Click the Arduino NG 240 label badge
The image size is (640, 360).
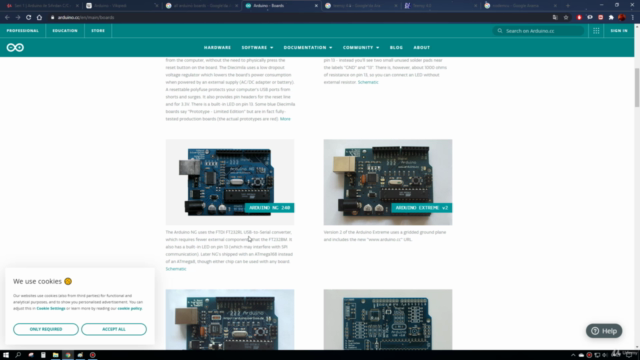[x=269, y=208]
